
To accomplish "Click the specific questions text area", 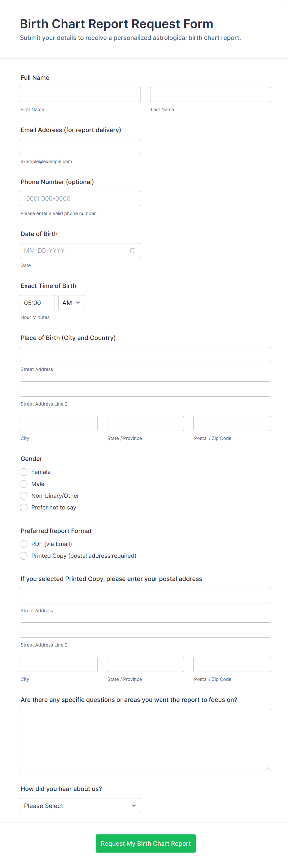I will (x=145, y=740).
